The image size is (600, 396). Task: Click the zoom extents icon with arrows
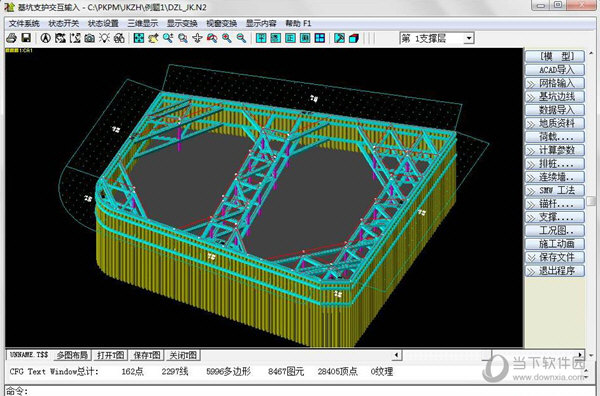pos(139,38)
